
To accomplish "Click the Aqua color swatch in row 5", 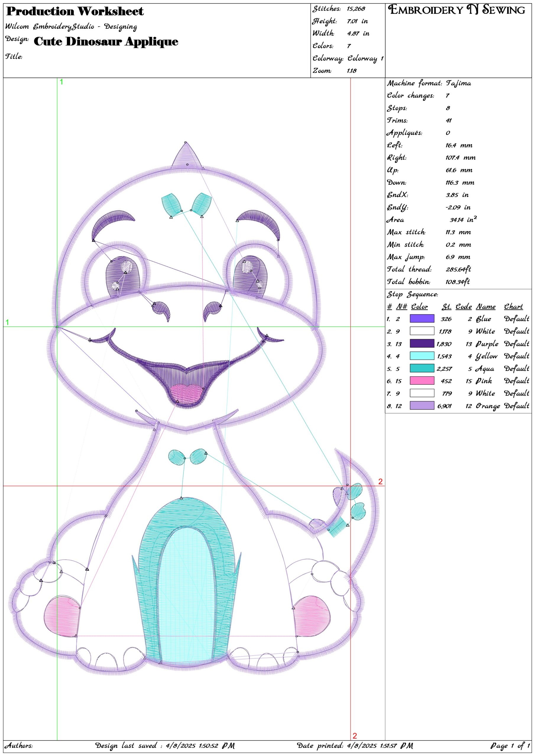I will point(421,368).
